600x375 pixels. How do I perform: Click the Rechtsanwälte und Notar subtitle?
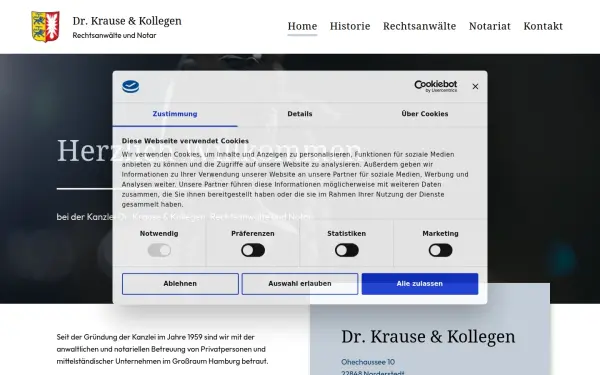[114, 35]
